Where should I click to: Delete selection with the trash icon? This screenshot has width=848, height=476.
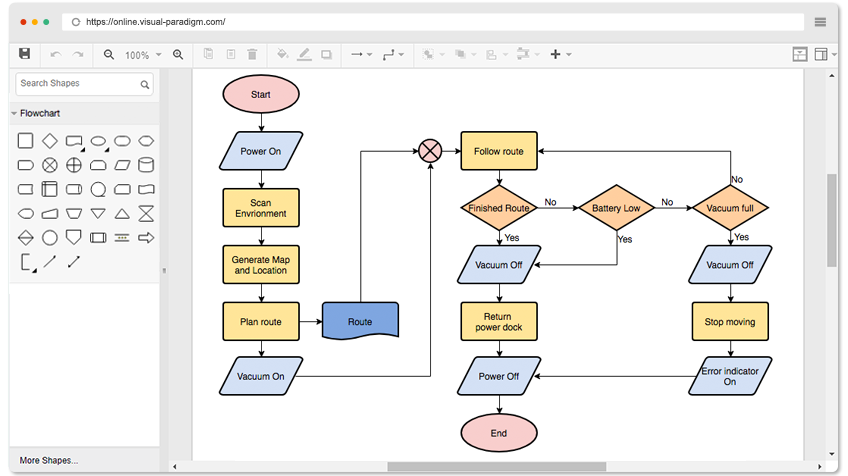(252, 54)
